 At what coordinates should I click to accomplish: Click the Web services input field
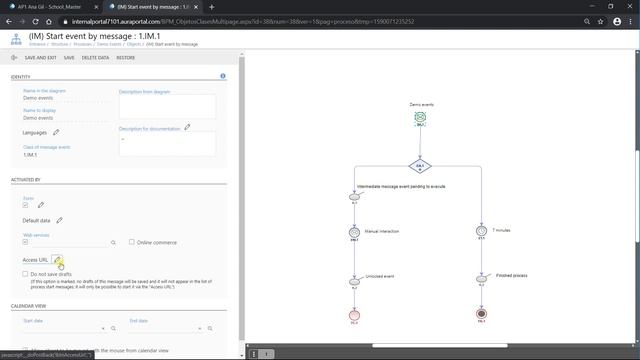[x=69, y=242]
